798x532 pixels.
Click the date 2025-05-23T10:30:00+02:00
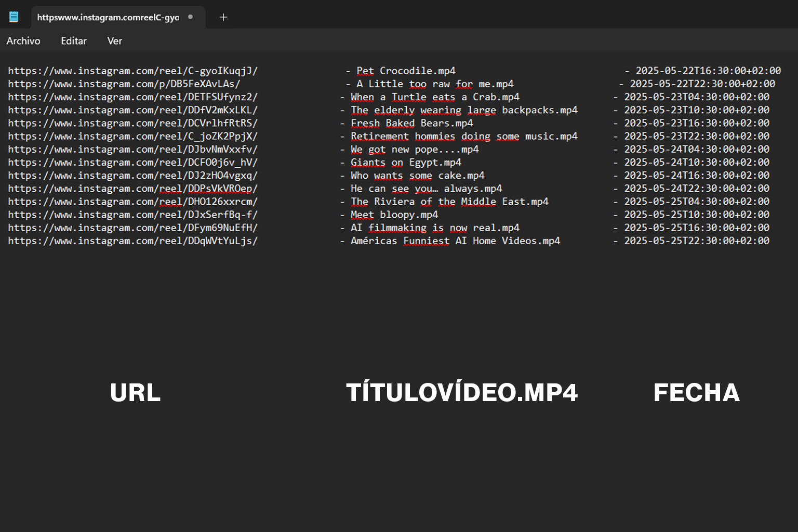point(697,110)
